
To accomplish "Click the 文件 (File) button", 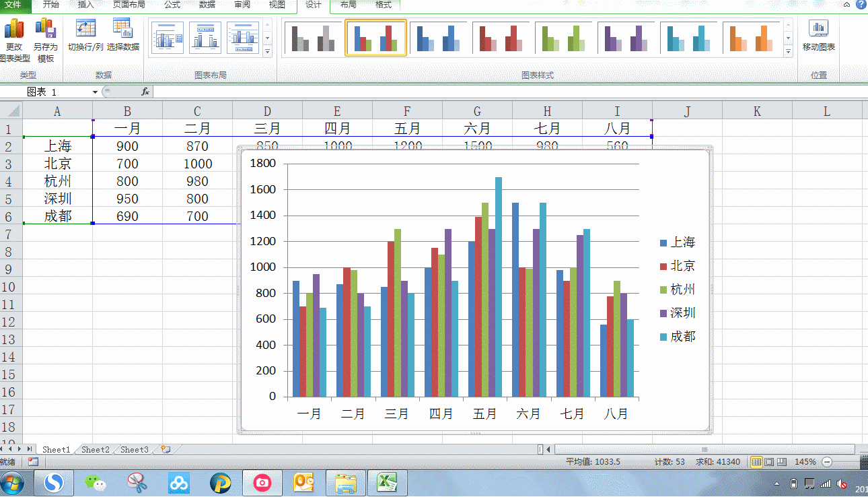I will point(15,5).
